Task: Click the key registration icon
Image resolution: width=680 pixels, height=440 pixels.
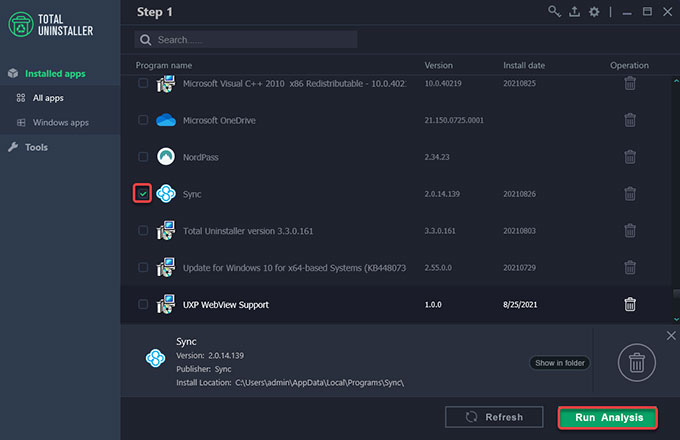Action: [554, 12]
